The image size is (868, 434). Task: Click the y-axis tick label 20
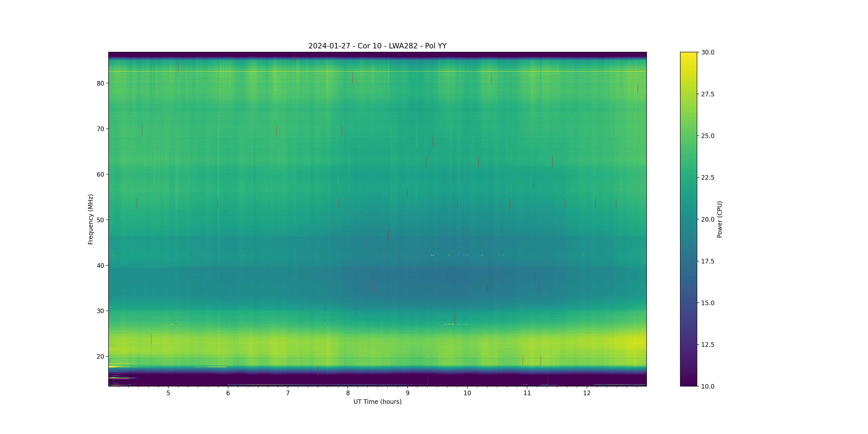pos(100,357)
